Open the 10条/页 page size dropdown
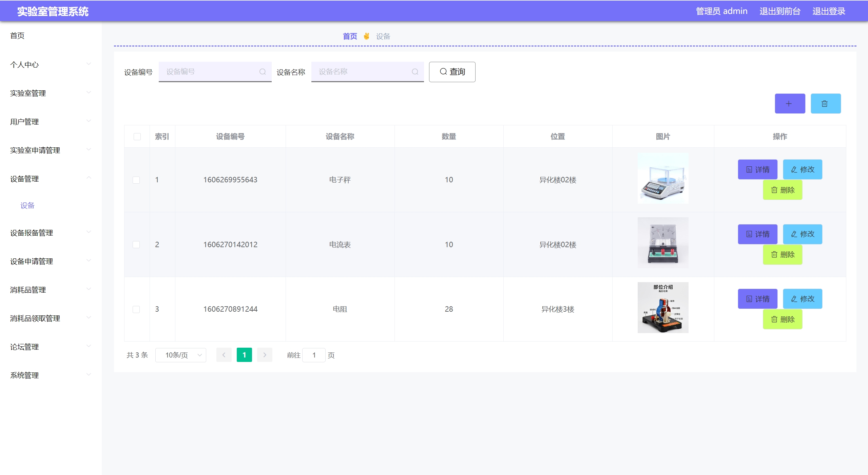 pyautogui.click(x=180, y=355)
